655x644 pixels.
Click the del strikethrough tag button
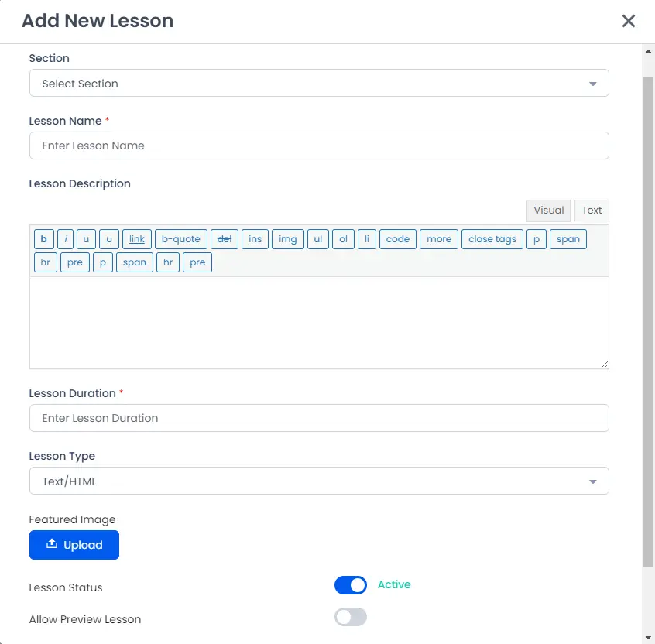(225, 239)
